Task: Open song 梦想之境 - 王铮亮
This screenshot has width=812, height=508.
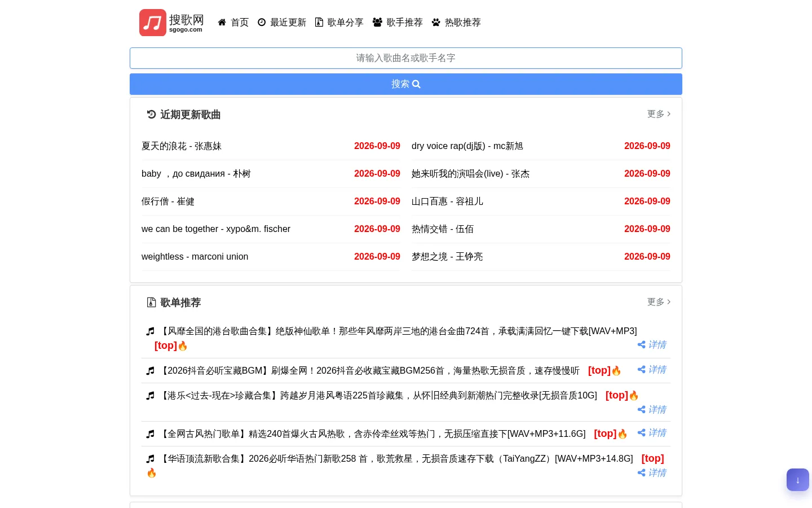Action: tap(447, 257)
